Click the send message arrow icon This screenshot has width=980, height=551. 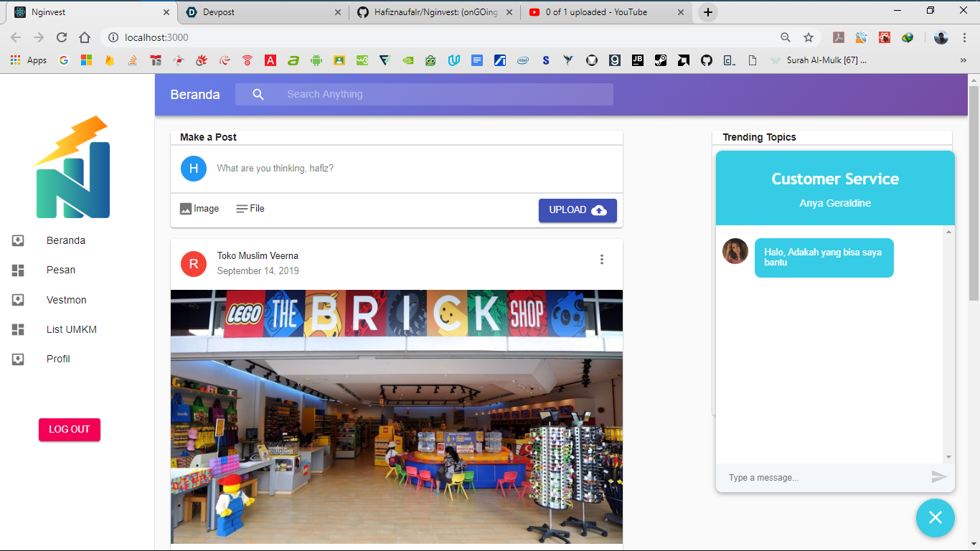coord(939,477)
